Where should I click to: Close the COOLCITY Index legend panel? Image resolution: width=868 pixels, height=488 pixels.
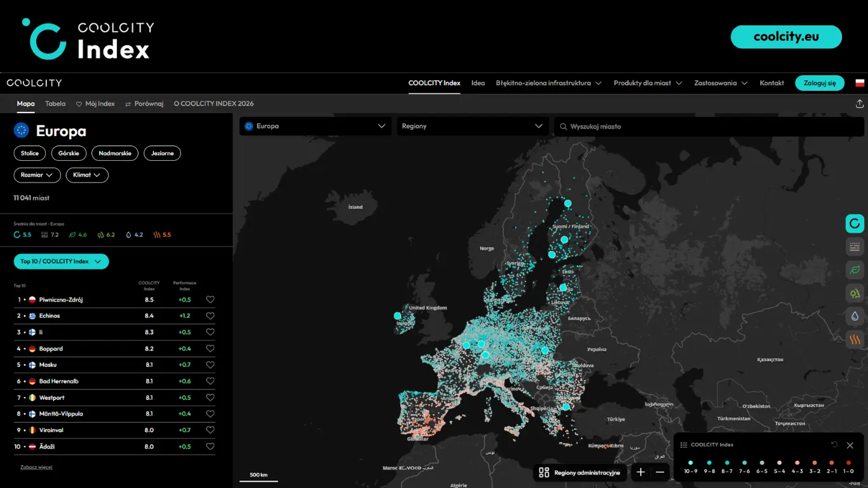(850, 445)
